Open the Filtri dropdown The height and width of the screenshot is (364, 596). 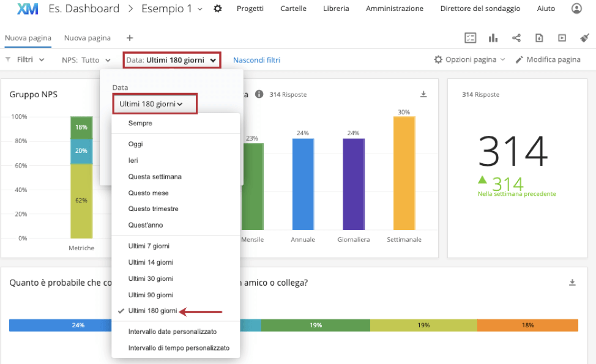25,60
